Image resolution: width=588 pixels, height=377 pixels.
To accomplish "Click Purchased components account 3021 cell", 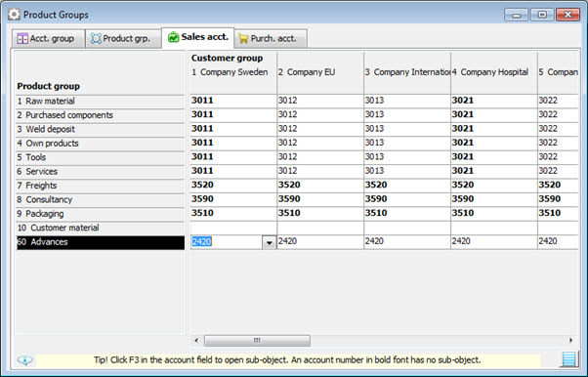I will [494, 115].
